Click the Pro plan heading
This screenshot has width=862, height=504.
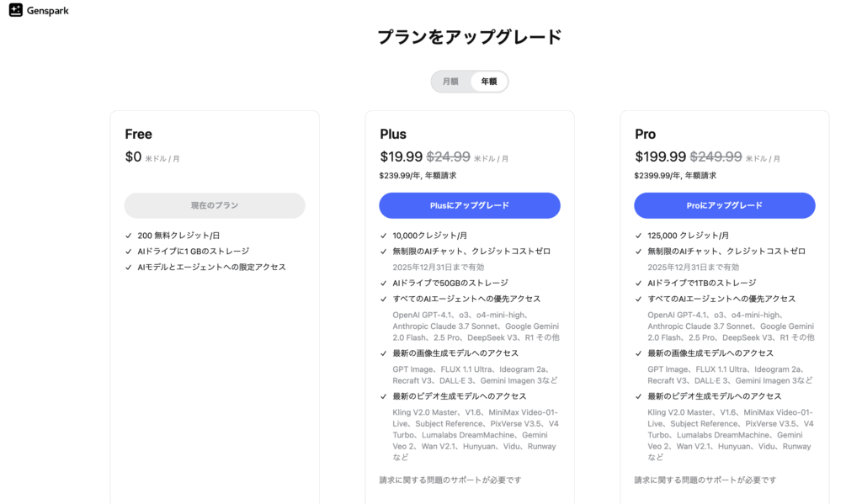(646, 134)
